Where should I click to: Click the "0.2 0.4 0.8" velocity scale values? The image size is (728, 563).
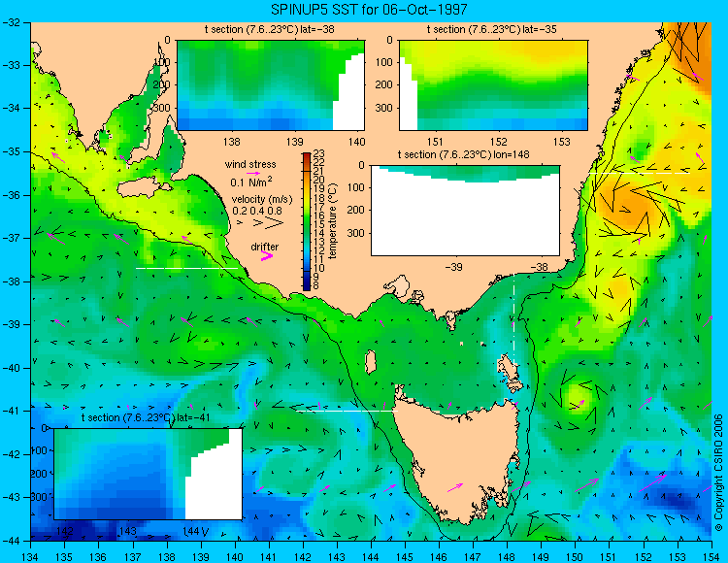pyautogui.click(x=257, y=211)
